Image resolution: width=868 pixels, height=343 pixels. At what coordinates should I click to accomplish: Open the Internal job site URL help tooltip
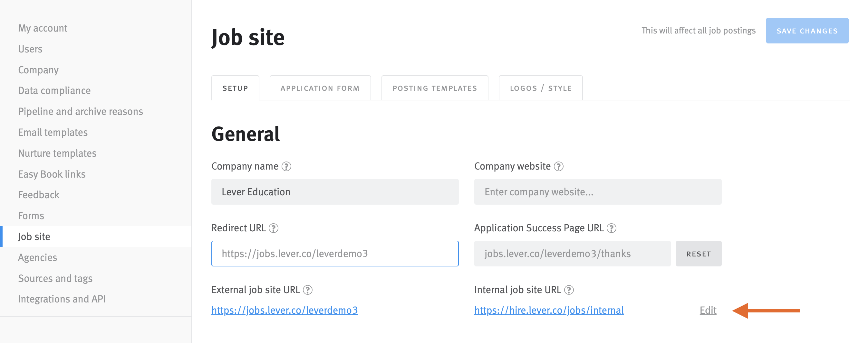(569, 290)
